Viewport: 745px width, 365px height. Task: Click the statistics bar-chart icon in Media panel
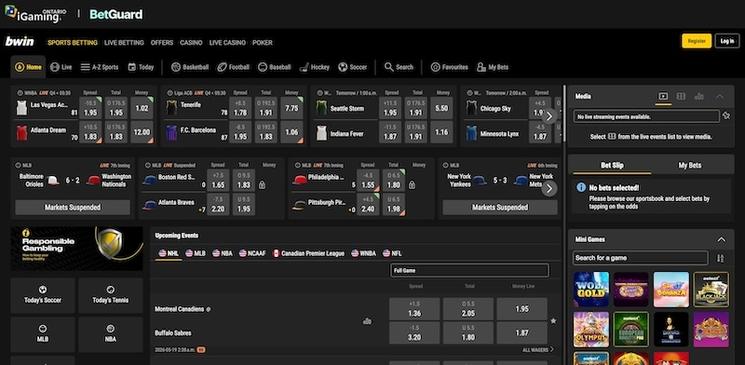699,96
